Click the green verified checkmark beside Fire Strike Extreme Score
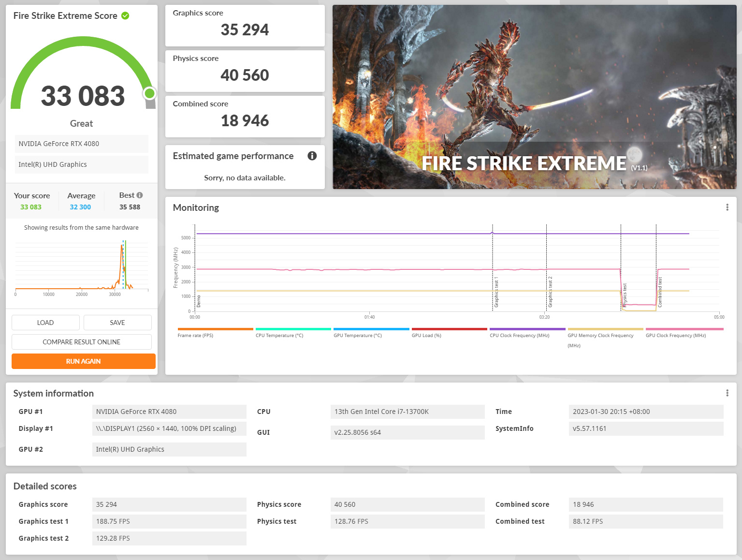Image resolution: width=742 pixels, height=560 pixels. (125, 15)
